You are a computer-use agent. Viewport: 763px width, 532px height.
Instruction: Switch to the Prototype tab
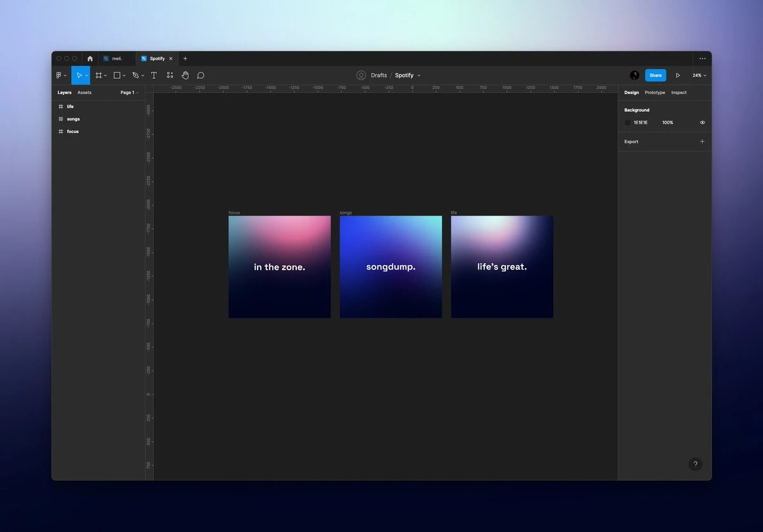[654, 93]
